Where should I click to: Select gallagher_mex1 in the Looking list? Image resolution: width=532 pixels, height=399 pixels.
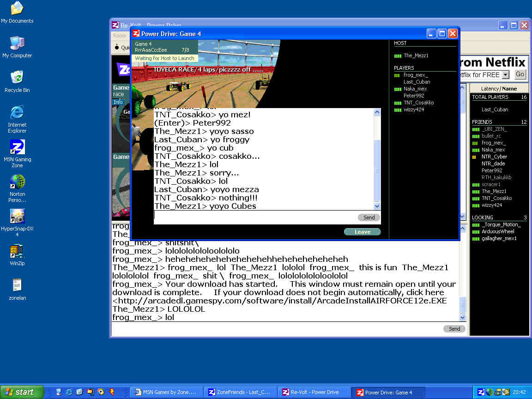point(499,238)
